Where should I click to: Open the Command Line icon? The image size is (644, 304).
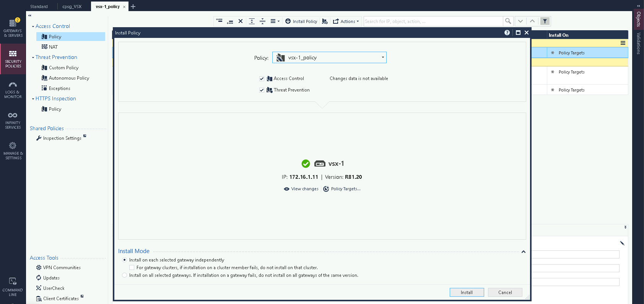[13, 287]
